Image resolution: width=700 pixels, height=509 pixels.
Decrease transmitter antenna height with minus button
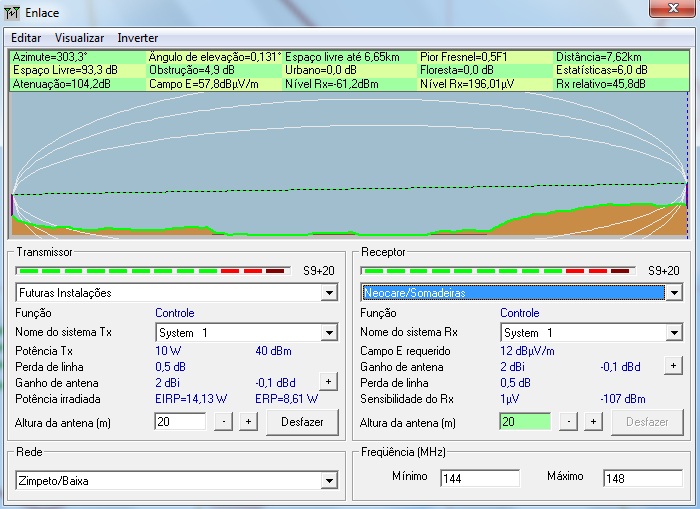[x=223, y=422]
